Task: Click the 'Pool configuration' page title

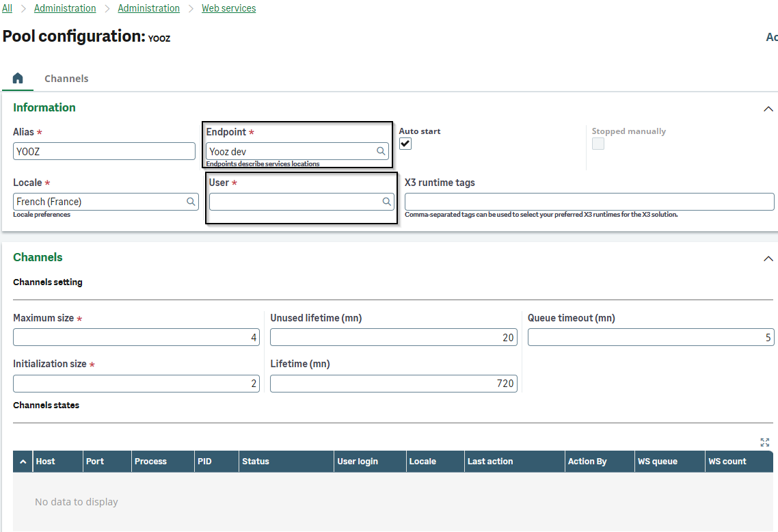Action: point(74,36)
